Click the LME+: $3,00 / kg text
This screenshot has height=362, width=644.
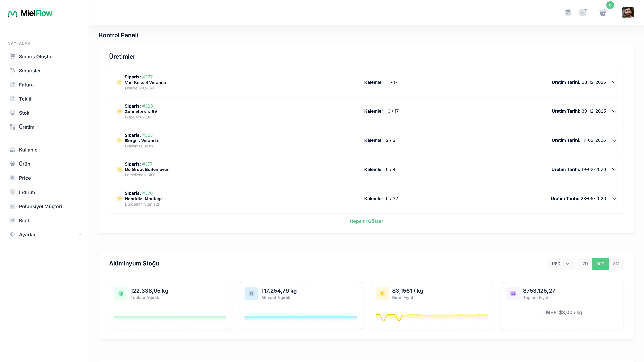[562, 312]
